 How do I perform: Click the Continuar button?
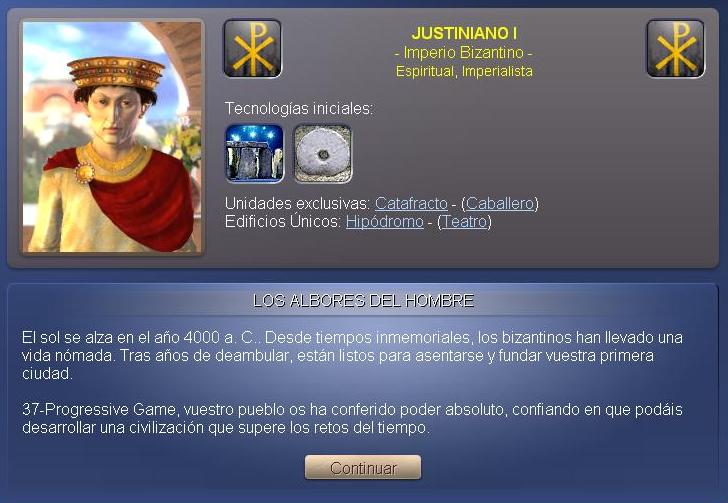point(363,467)
